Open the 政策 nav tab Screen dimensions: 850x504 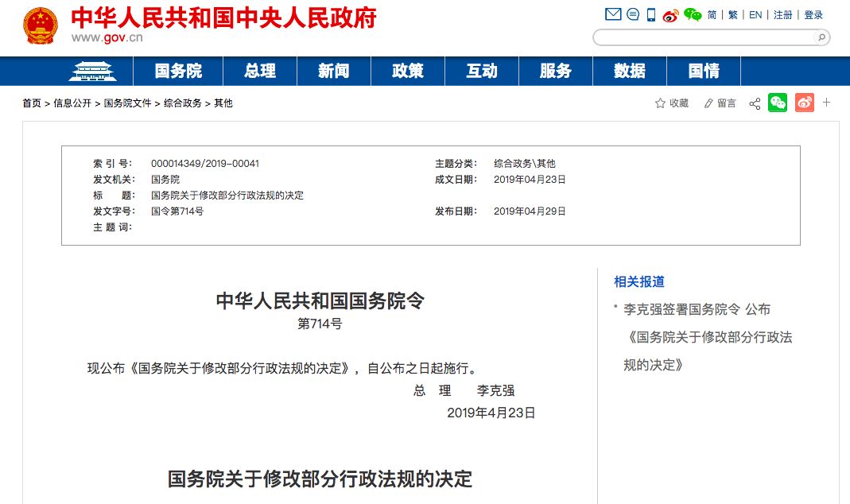pos(408,71)
